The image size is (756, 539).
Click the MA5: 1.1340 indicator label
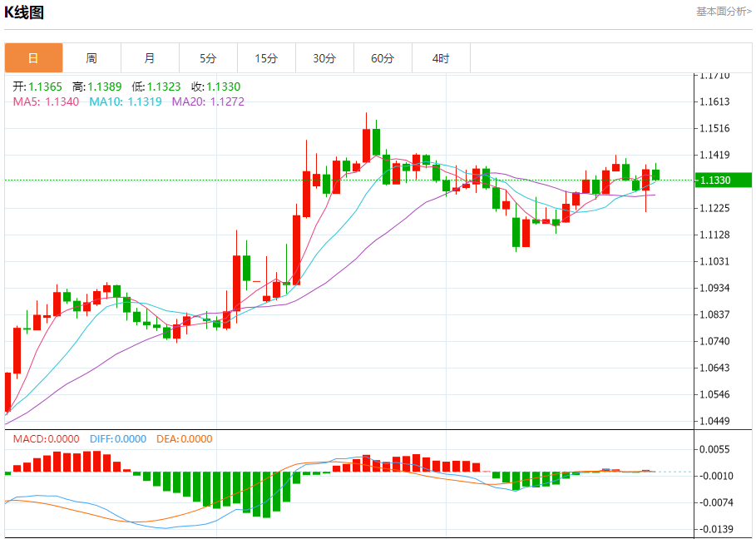(x=46, y=101)
